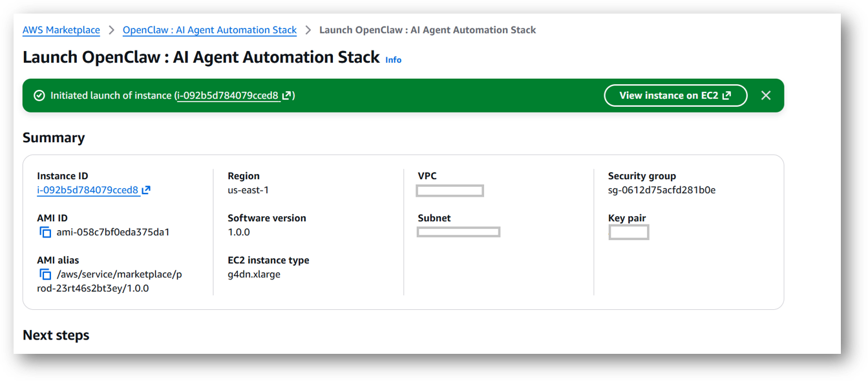Click the g4dn.xlarge instance type value
The height and width of the screenshot is (381, 868).
coord(254,274)
